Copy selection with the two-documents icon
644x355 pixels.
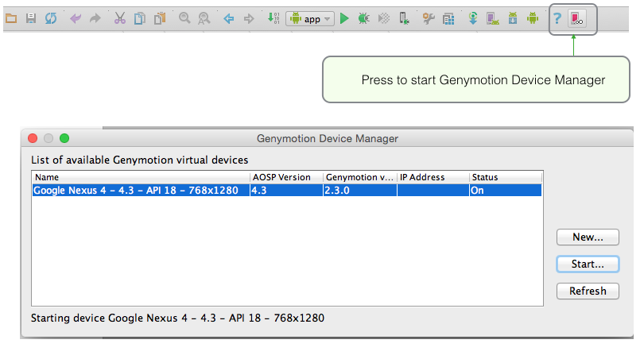pos(140,18)
